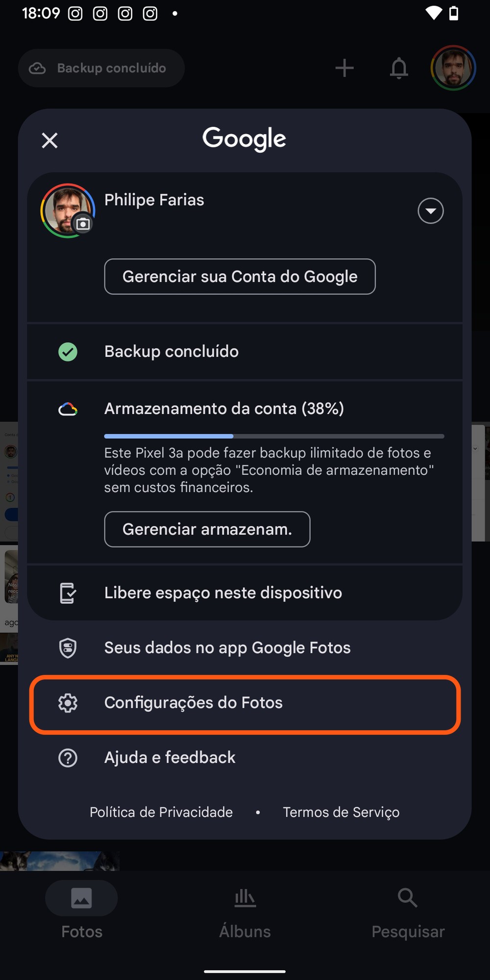Tap the profile photo camera badge

click(x=83, y=224)
